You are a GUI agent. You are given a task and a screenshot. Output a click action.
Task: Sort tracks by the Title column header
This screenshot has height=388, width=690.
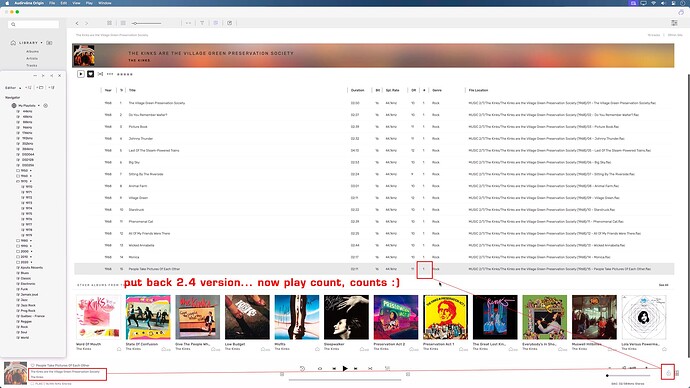coord(132,90)
